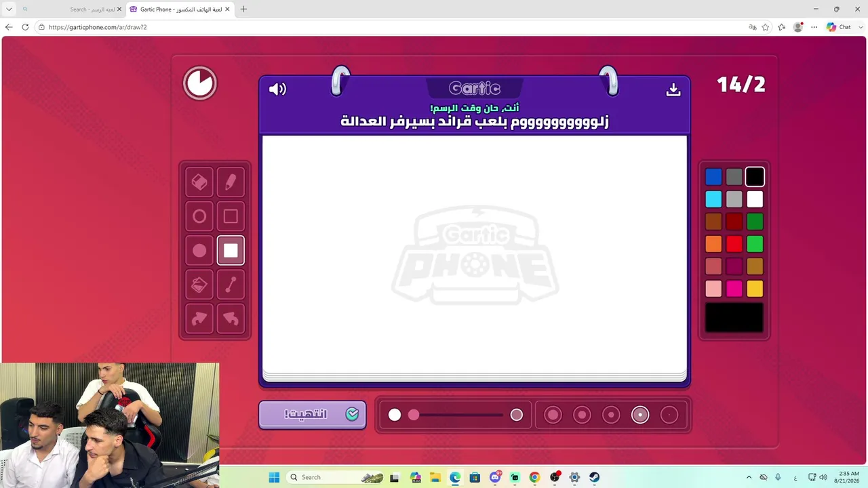
Task: Open the browser profile menu
Action: 798,27
